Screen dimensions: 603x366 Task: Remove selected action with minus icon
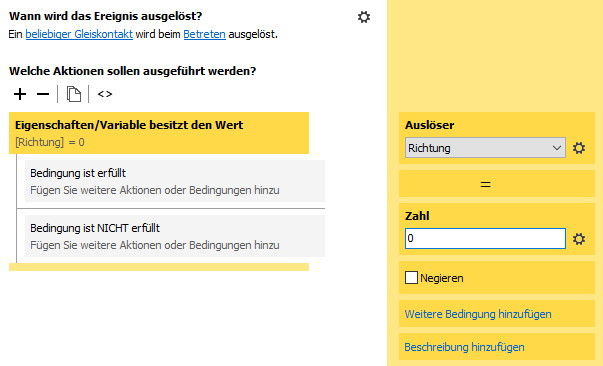(x=43, y=94)
